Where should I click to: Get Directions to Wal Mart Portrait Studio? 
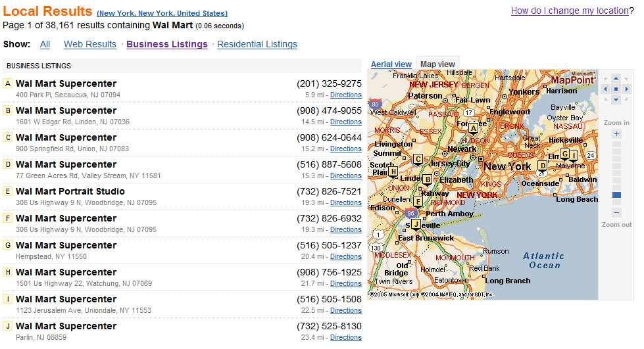click(x=346, y=203)
